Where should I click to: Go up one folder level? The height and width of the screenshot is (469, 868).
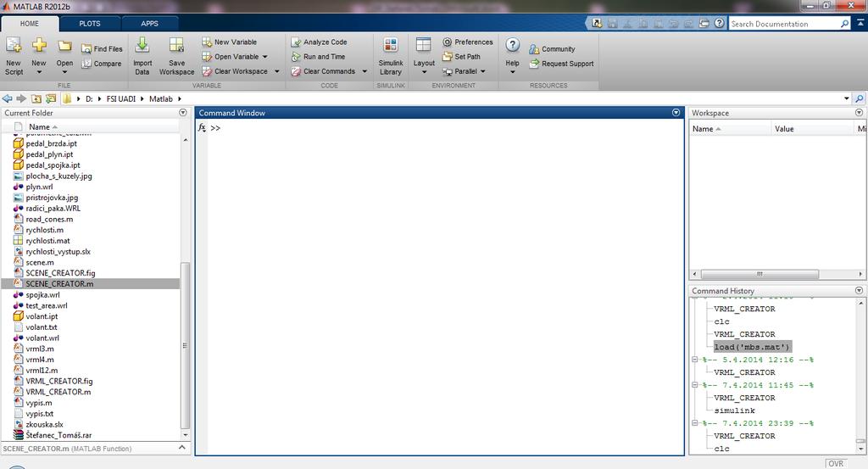click(36, 98)
